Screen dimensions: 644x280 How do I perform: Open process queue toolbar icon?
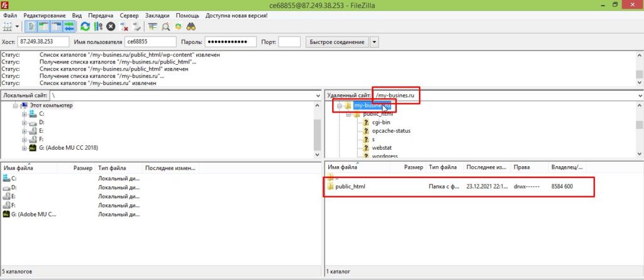point(97,26)
